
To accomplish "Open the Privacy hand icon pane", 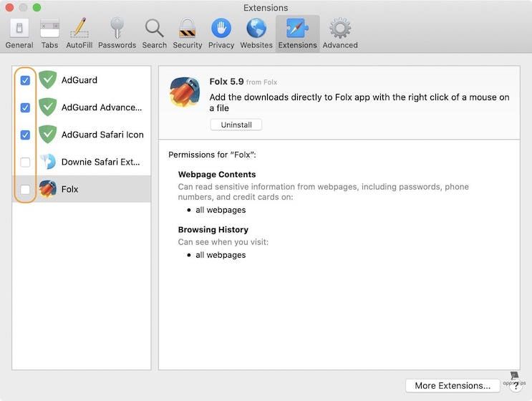I will (221, 33).
